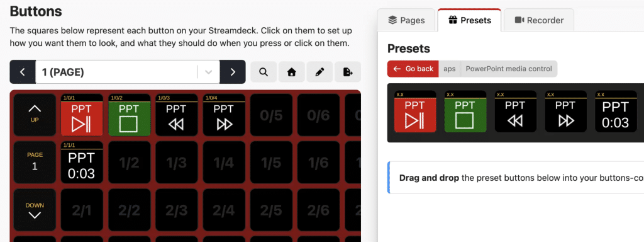The image size is (644, 242).
Task: Click the home page icon button
Action: click(292, 72)
